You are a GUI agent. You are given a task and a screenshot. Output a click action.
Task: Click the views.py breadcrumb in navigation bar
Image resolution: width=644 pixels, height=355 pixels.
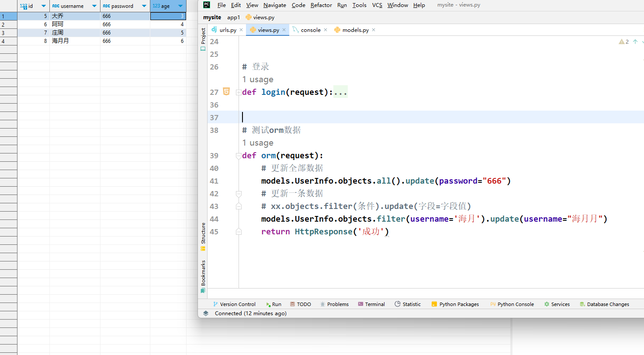[x=260, y=17]
